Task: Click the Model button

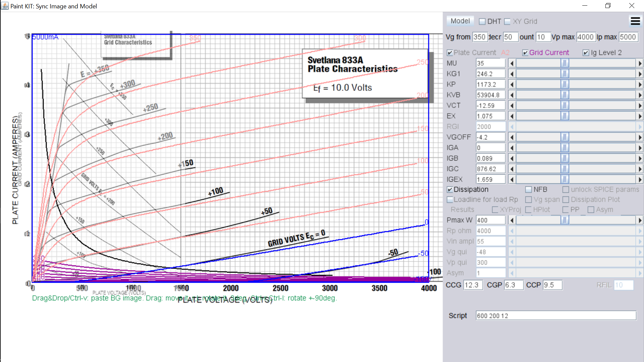Action: pos(460,21)
